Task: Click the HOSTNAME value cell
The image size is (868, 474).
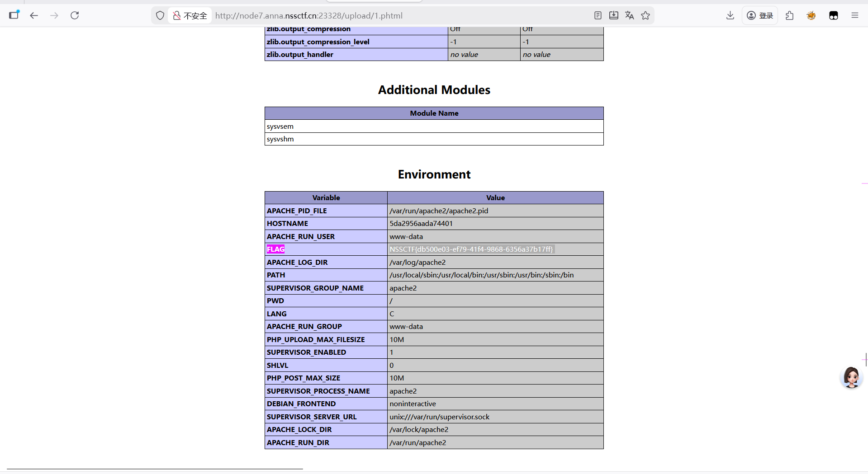Action: (x=421, y=223)
